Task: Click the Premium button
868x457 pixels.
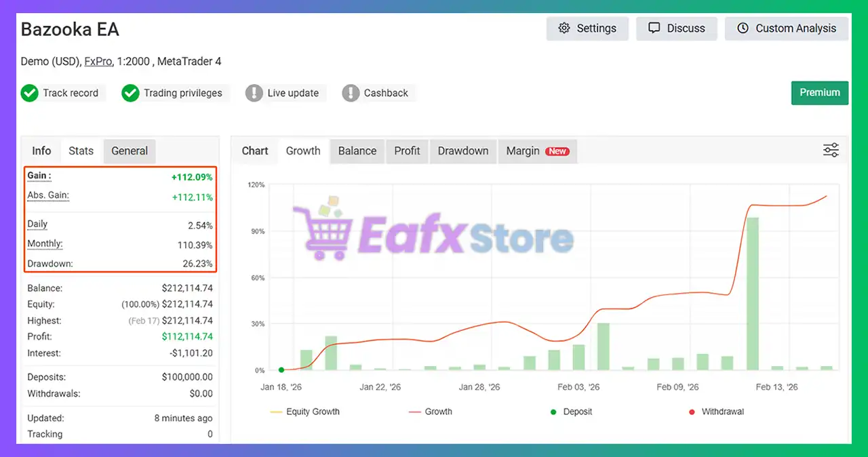Action: pos(820,92)
